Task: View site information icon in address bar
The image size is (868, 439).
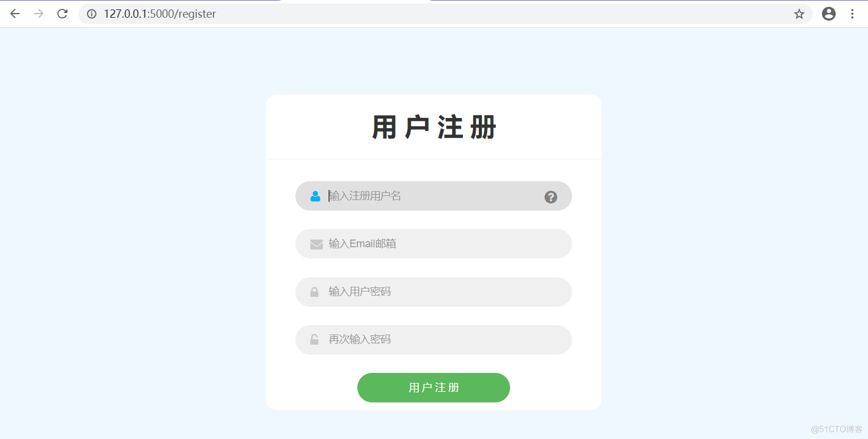Action: 91,14
